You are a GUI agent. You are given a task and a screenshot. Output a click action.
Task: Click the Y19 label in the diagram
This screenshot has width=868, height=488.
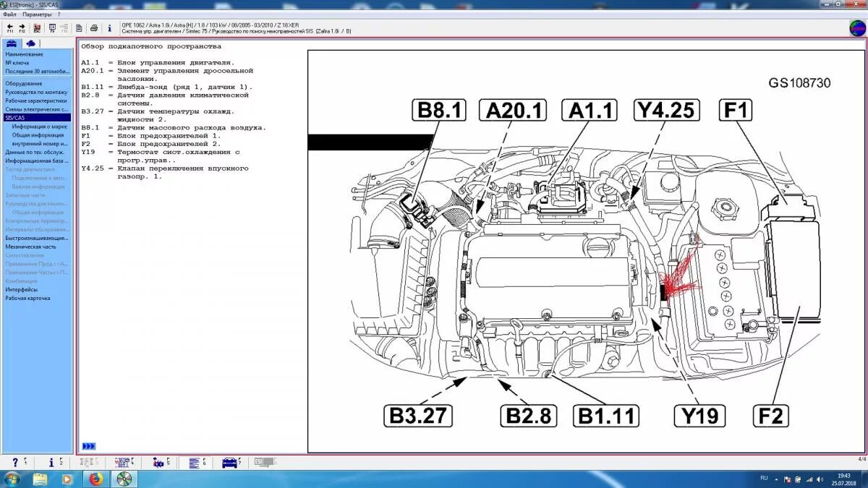tap(700, 416)
